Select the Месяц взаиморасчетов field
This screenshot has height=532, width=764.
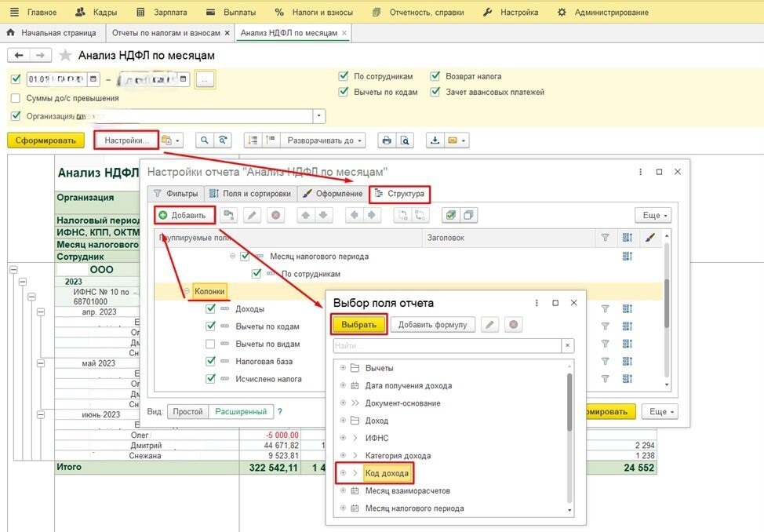[407, 490]
